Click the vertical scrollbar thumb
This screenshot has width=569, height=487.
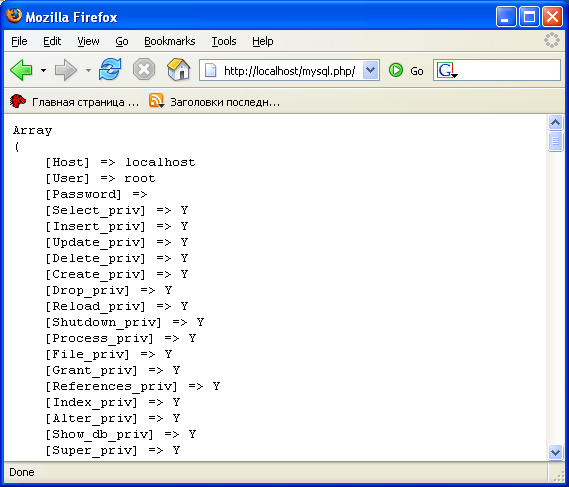555,142
